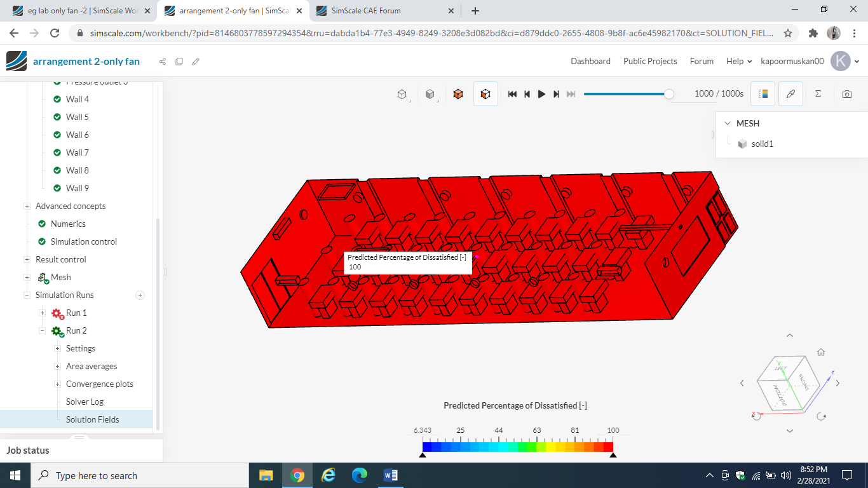Viewport: 868px width, 488px height.
Task: Play the results animation
Action: [541, 94]
